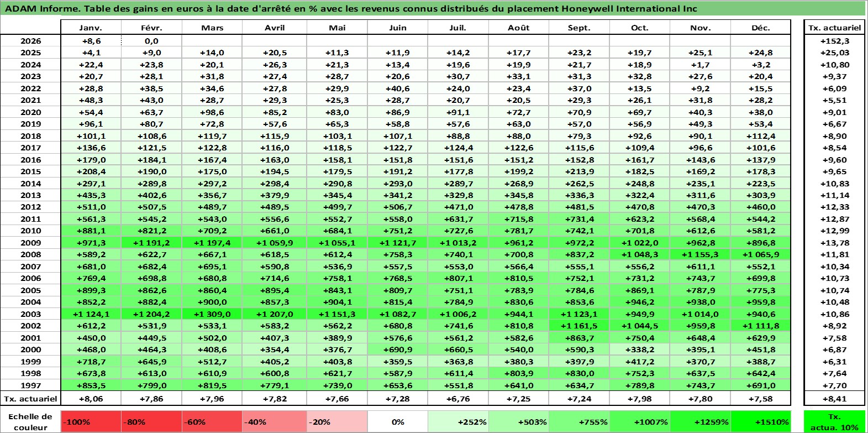Click the '+1 197,4' cell in March 2009

[212, 243]
